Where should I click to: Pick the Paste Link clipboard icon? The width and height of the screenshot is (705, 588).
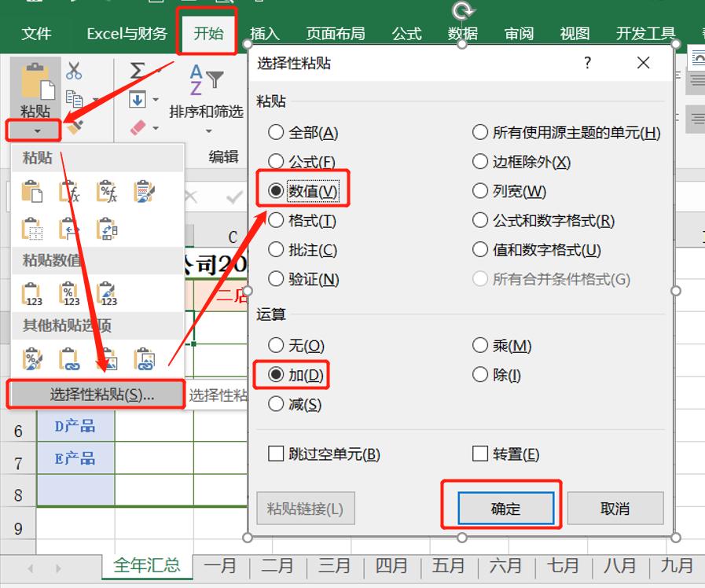[x=68, y=358]
